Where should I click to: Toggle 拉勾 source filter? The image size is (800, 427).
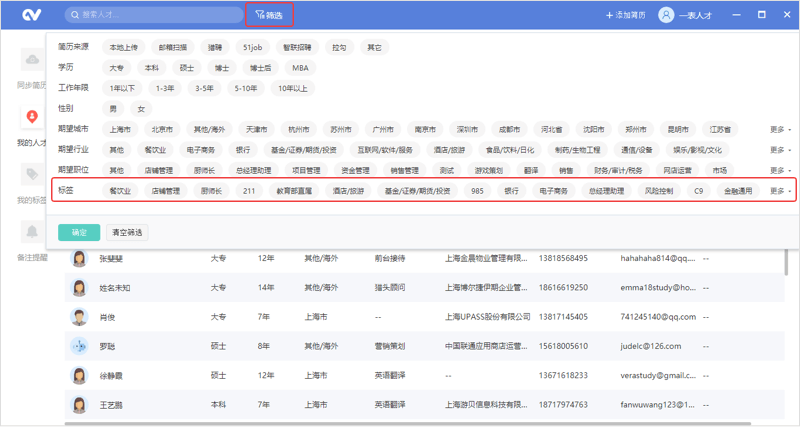(339, 47)
